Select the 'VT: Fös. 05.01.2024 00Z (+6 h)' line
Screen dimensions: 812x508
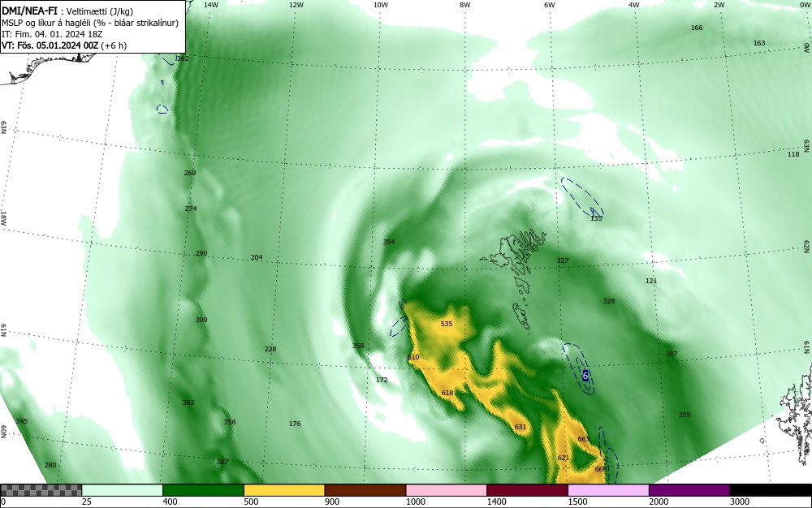point(63,45)
